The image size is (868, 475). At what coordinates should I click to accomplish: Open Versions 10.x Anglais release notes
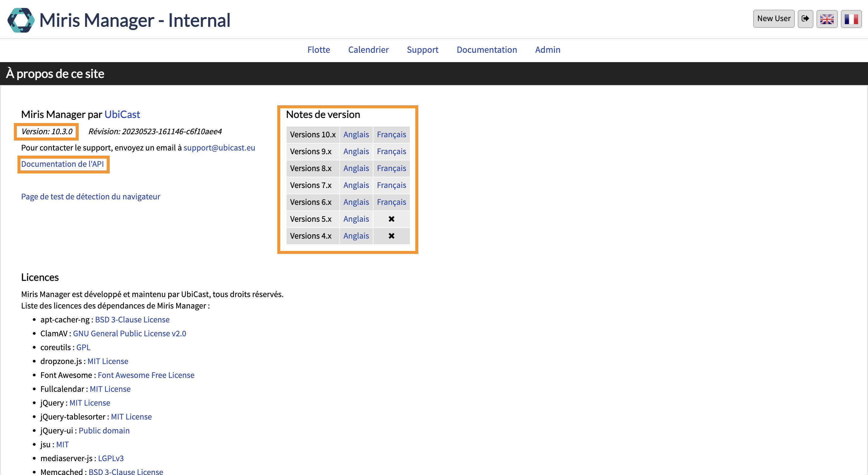point(356,135)
